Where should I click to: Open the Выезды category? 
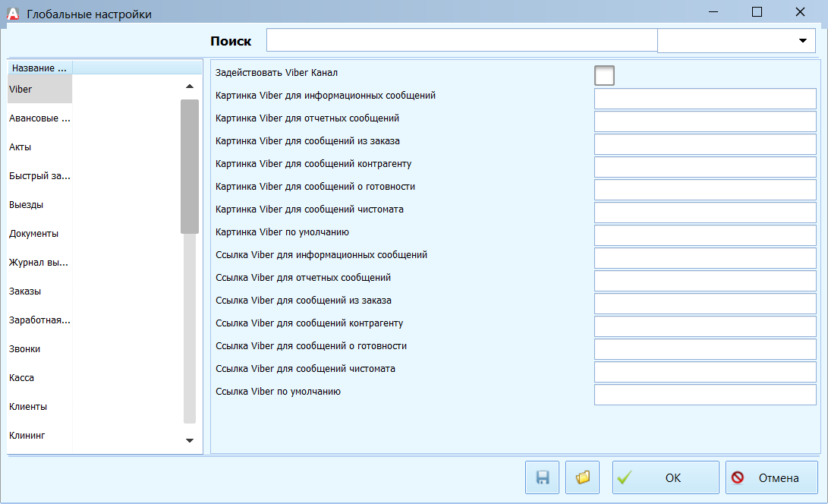click(x=39, y=204)
